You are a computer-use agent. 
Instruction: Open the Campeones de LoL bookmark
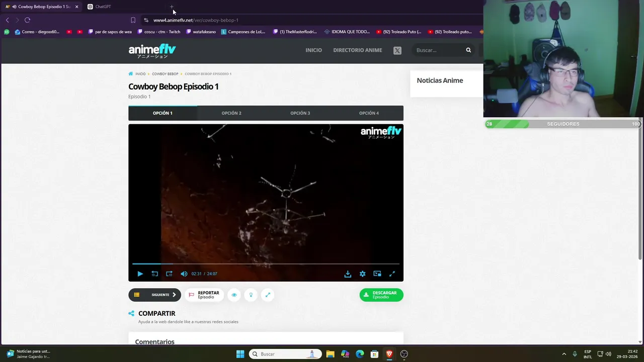(x=243, y=32)
